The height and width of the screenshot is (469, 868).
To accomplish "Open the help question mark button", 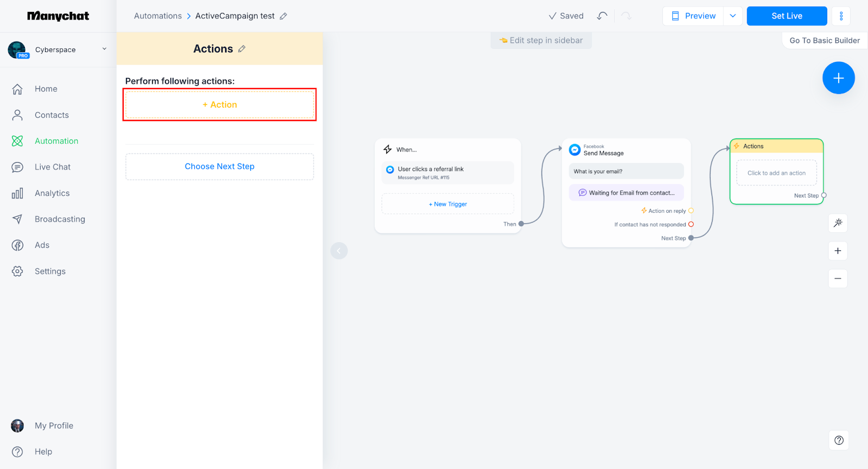I will pos(839,440).
